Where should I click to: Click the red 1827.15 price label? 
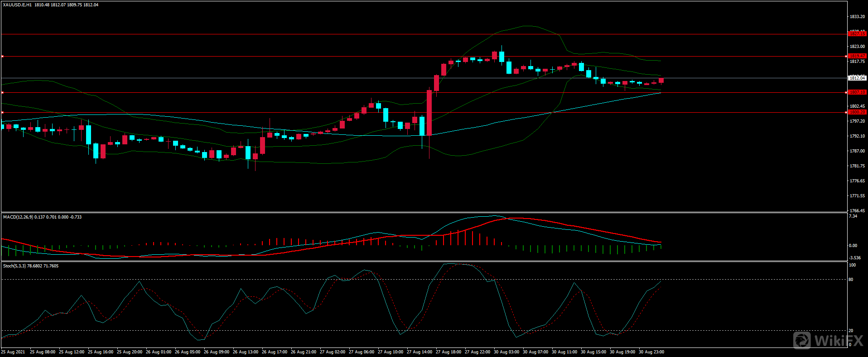857,34
